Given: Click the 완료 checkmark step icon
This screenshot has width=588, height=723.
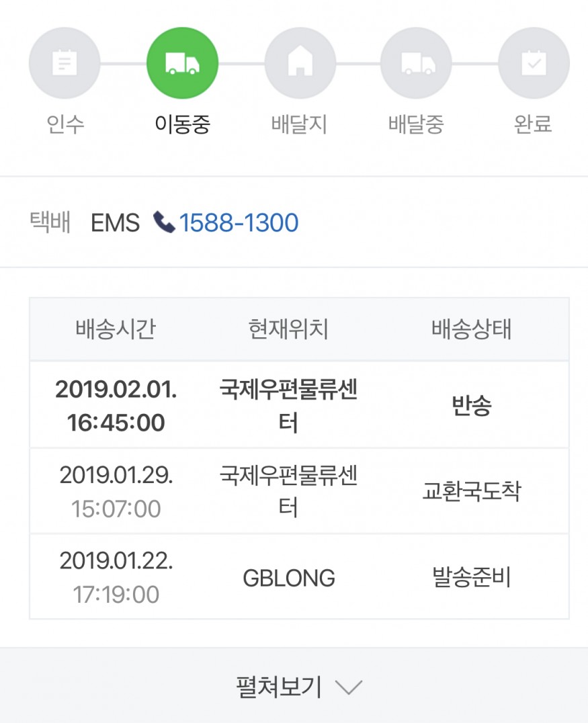Looking at the screenshot, I should pos(534,63).
